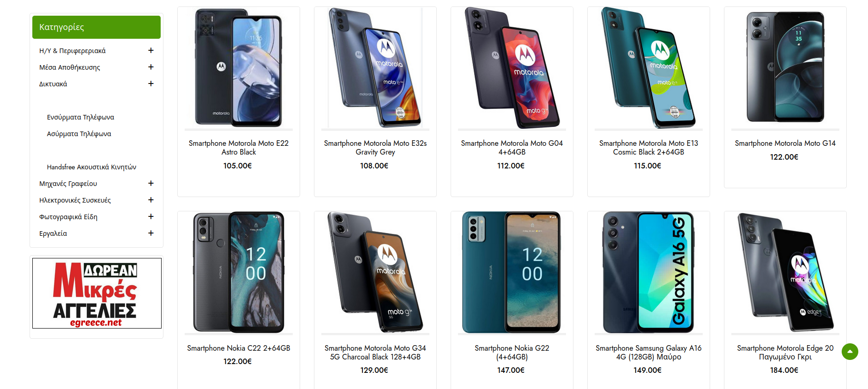Expand Ηλεκτρονικές Συσκευές plus icon

click(x=151, y=200)
